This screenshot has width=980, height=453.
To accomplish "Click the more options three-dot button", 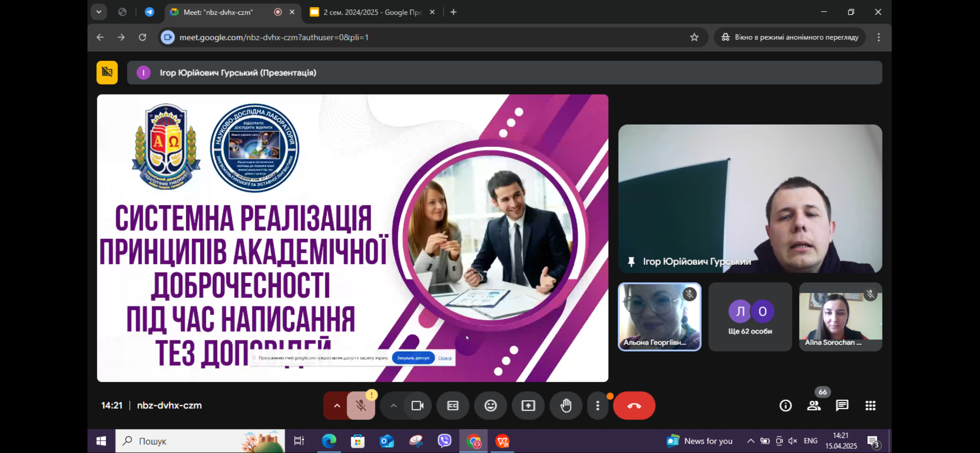I will [x=598, y=405].
